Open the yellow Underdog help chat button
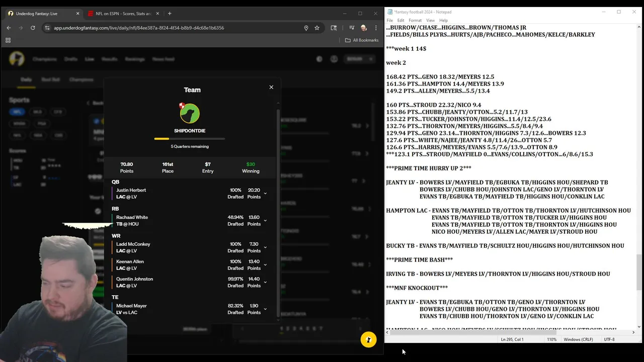 368,340
